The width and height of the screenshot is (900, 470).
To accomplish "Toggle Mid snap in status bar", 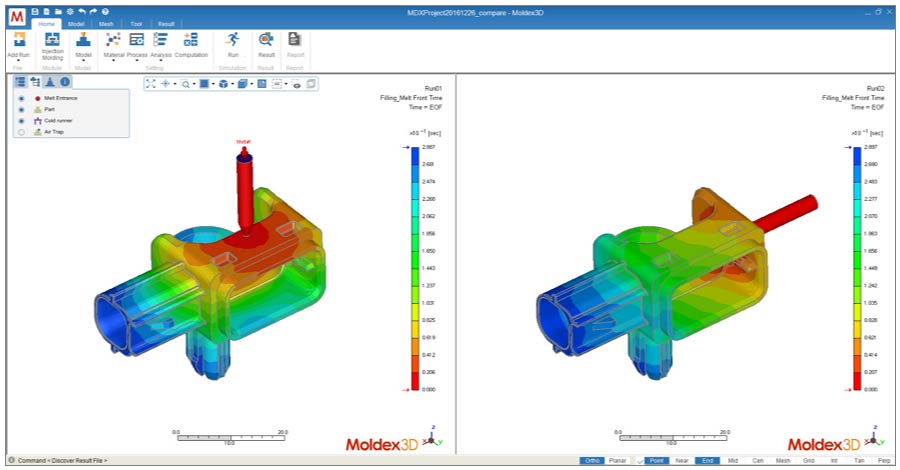I will 733,461.
